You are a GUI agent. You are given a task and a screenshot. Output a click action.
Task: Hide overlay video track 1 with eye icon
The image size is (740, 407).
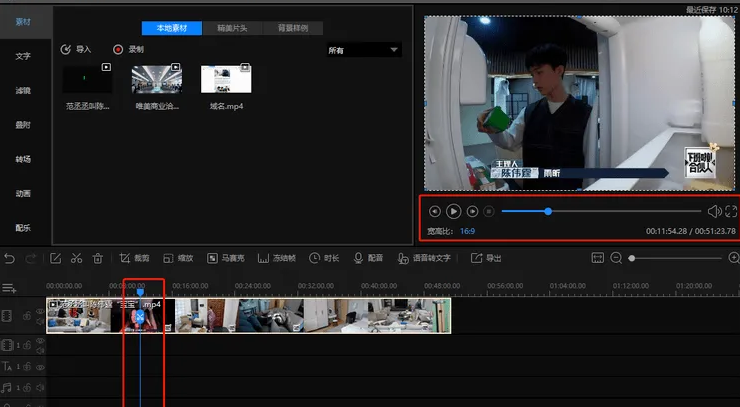coord(40,341)
